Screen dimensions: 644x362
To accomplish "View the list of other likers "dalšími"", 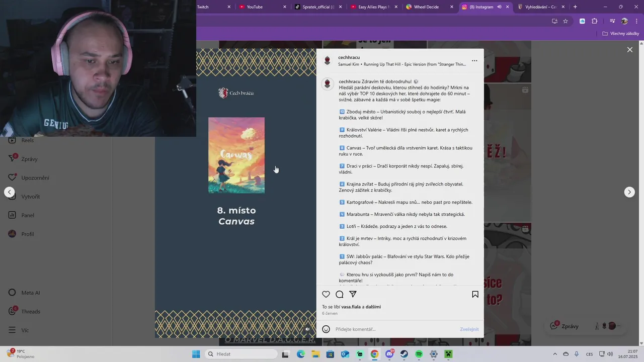I will pos(373,307).
